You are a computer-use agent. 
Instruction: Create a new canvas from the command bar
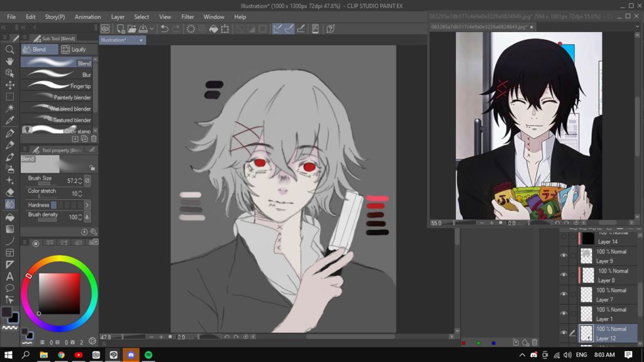pyautogui.click(x=121, y=29)
